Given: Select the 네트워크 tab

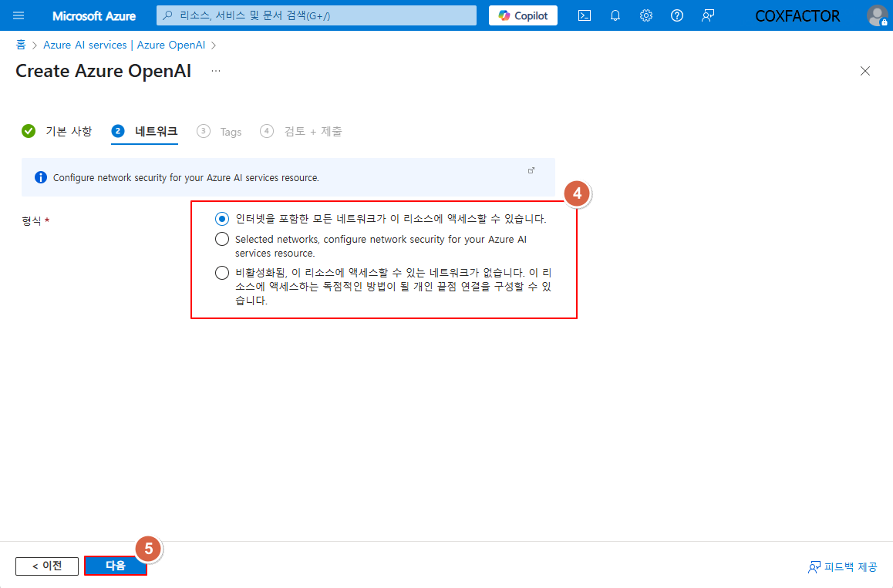Looking at the screenshot, I should [x=145, y=132].
